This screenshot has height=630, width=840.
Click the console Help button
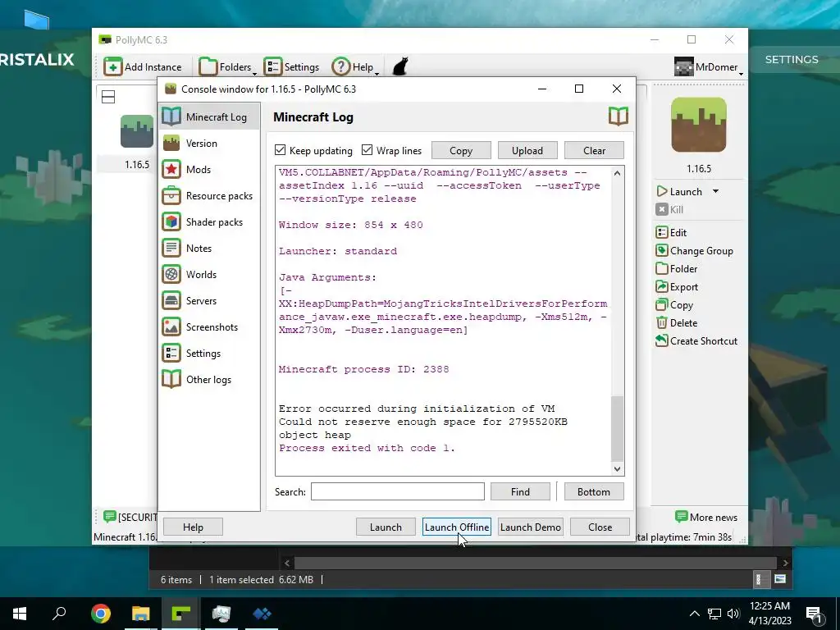tap(193, 527)
